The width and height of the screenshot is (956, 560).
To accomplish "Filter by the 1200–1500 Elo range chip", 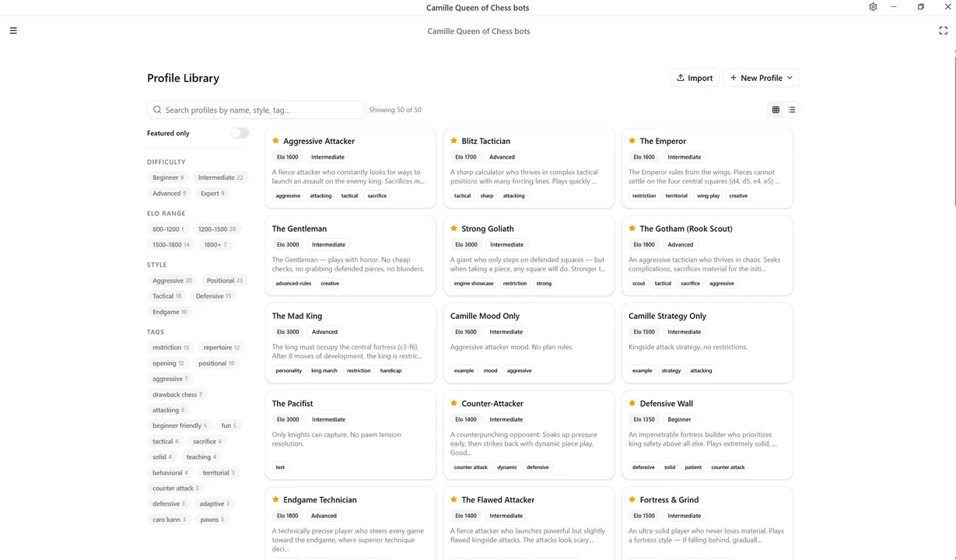I will (x=217, y=229).
